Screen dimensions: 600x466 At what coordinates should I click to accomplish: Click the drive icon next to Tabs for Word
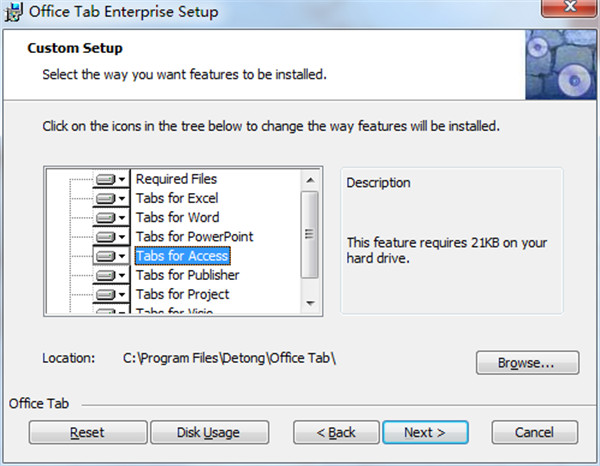106,217
